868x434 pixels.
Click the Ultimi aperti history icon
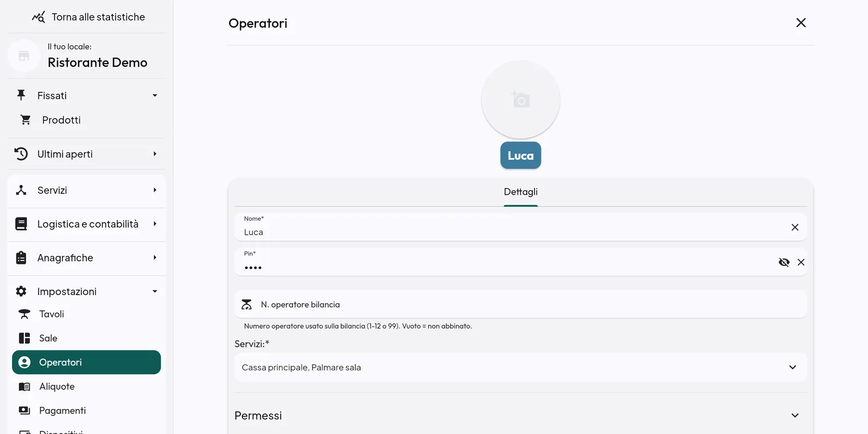(x=21, y=154)
